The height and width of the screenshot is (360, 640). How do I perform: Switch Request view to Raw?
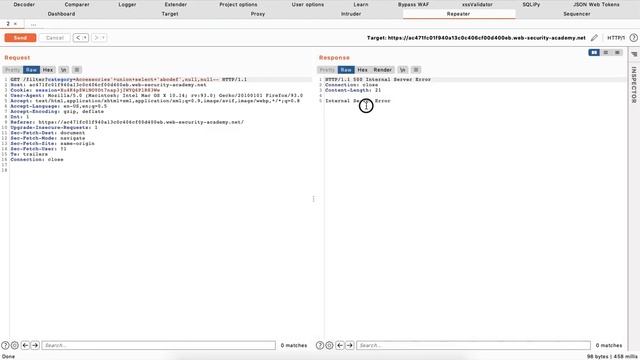click(31, 70)
